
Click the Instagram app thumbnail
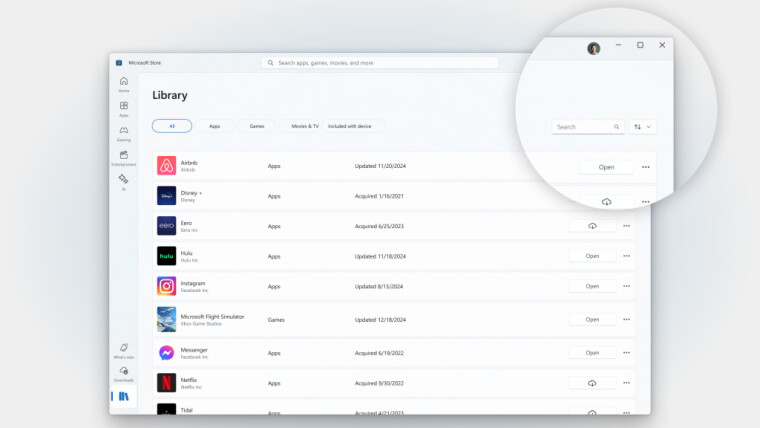166,286
